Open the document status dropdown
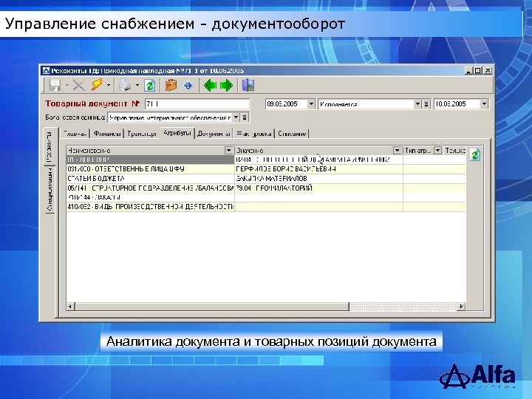Screen dimensions: 532x399 click(417, 104)
